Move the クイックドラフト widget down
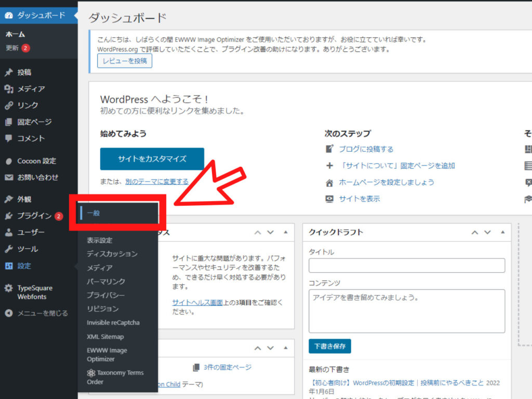Viewport: 532px width, 399px height. click(487, 232)
